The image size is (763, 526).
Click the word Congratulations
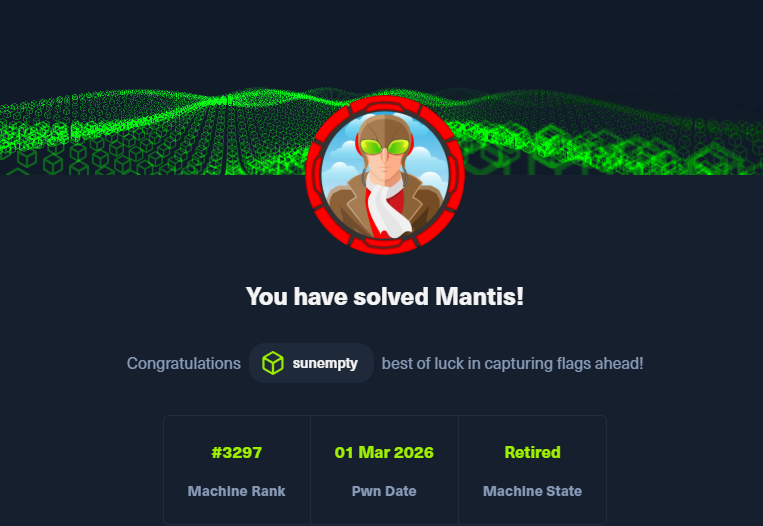coord(184,364)
